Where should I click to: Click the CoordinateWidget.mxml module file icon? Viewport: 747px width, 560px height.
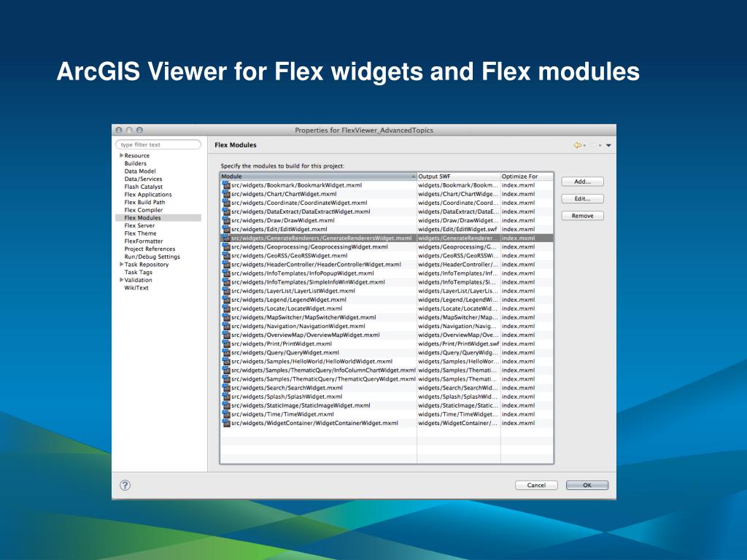click(226, 203)
